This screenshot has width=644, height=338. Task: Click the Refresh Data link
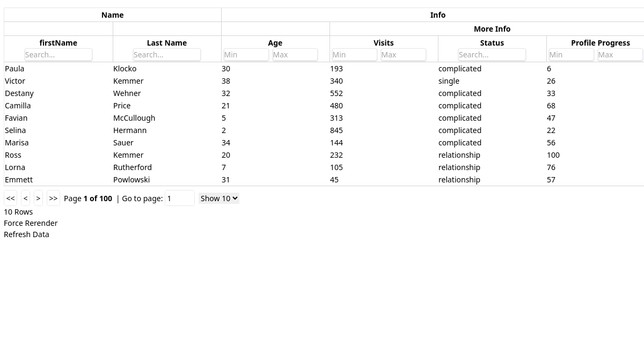[26, 234]
